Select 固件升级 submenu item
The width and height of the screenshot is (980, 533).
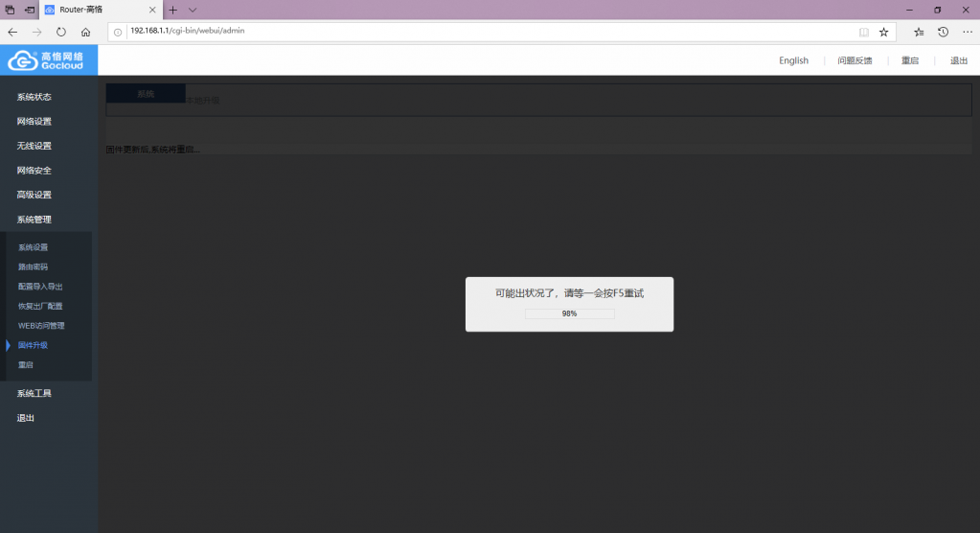point(34,345)
